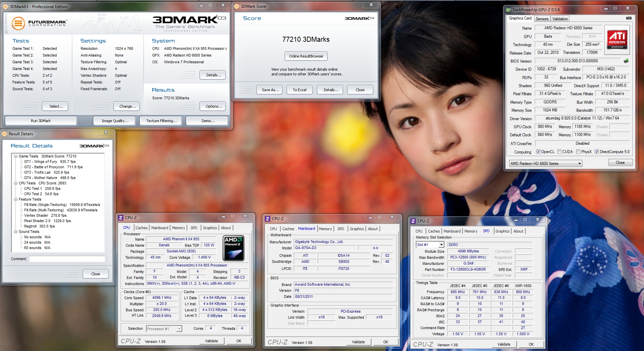This screenshot has width=644, height=351.
Task: Toggle the OpenCL checkbox in GPU-Z
Action: click(538, 152)
